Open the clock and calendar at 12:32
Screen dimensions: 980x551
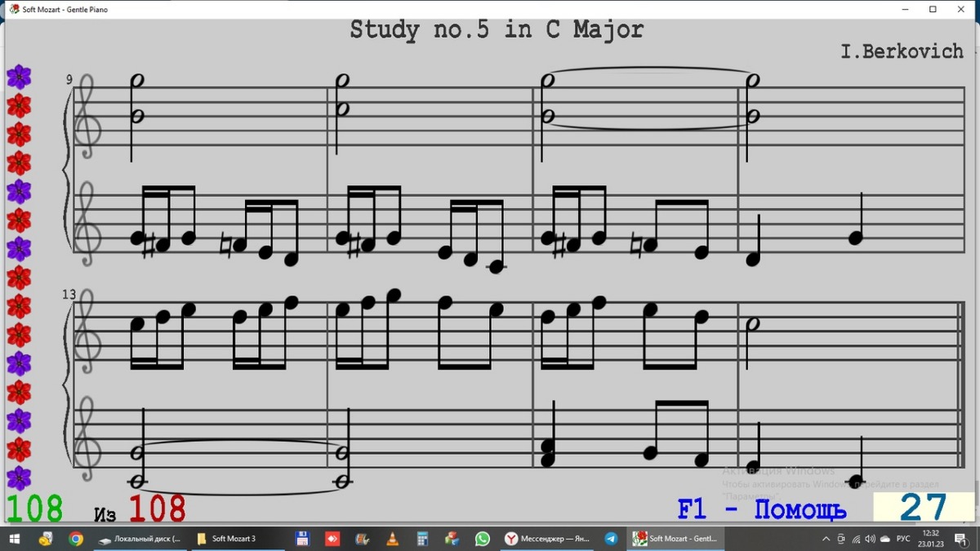click(929, 539)
